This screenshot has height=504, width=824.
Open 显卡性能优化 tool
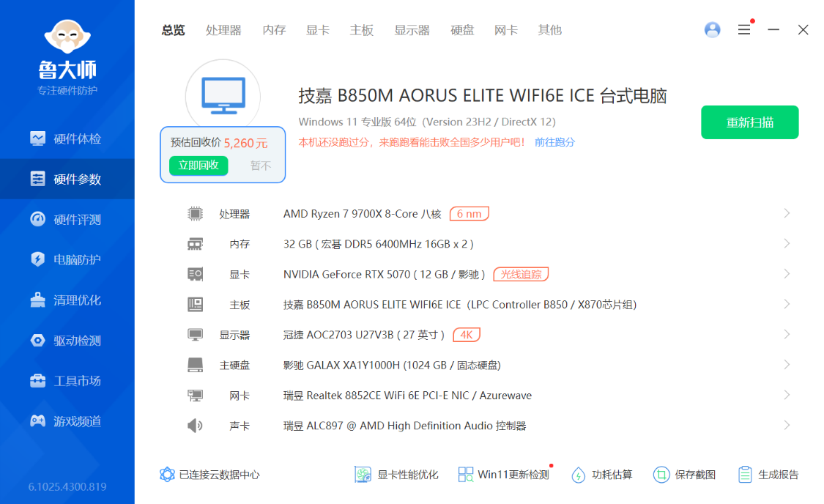[x=397, y=475]
